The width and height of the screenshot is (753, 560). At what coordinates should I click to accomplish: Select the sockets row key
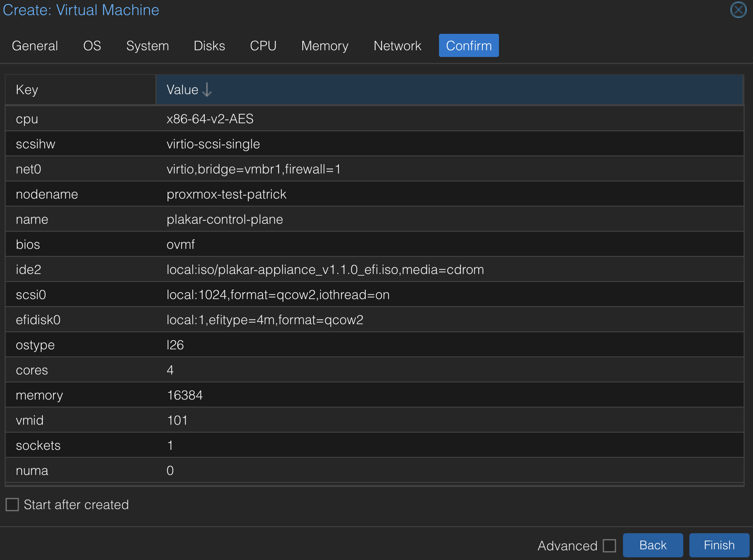pos(38,445)
